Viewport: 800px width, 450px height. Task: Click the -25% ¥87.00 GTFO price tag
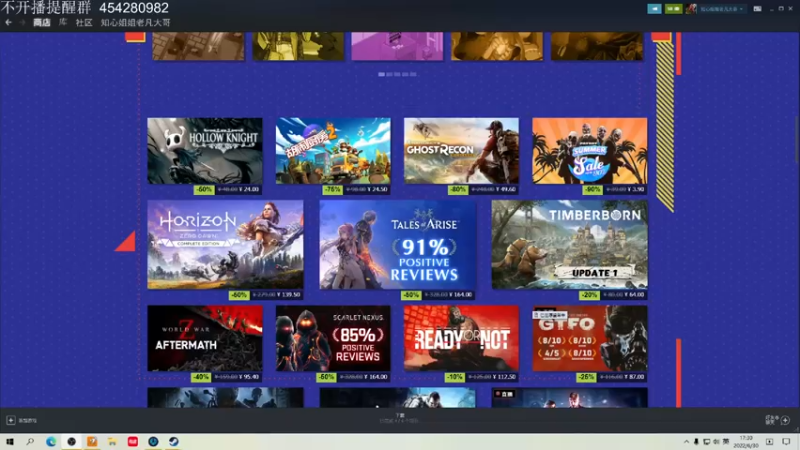pos(611,377)
